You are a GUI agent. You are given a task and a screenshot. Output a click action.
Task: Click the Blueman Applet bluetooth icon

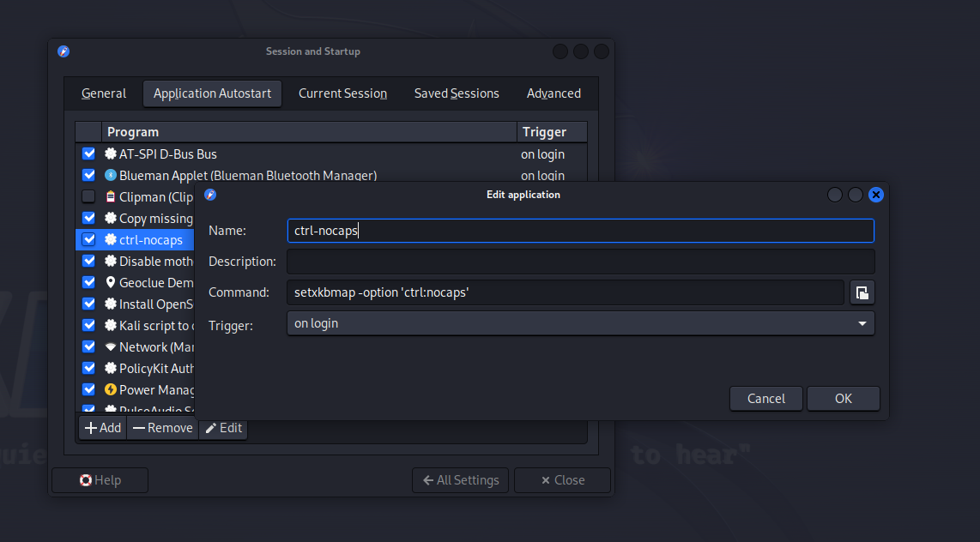[x=111, y=176]
